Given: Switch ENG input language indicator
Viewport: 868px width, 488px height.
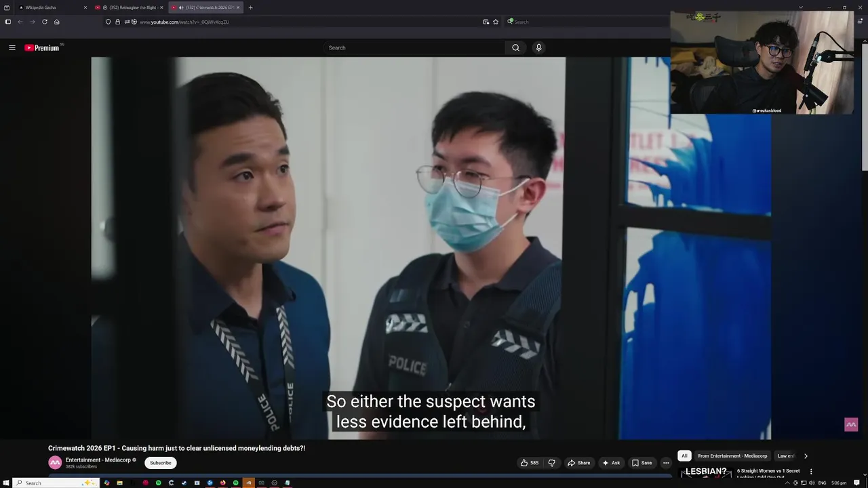Looking at the screenshot, I should click(822, 483).
